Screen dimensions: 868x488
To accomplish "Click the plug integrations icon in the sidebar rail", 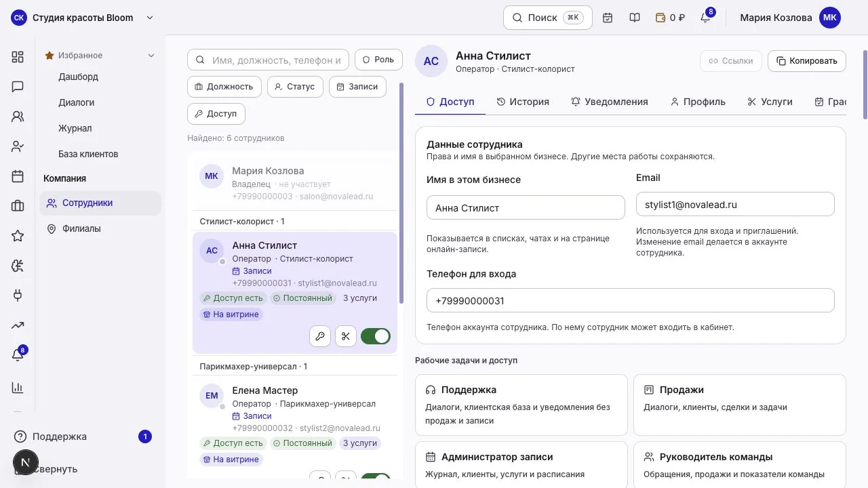I will pos(18,296).
